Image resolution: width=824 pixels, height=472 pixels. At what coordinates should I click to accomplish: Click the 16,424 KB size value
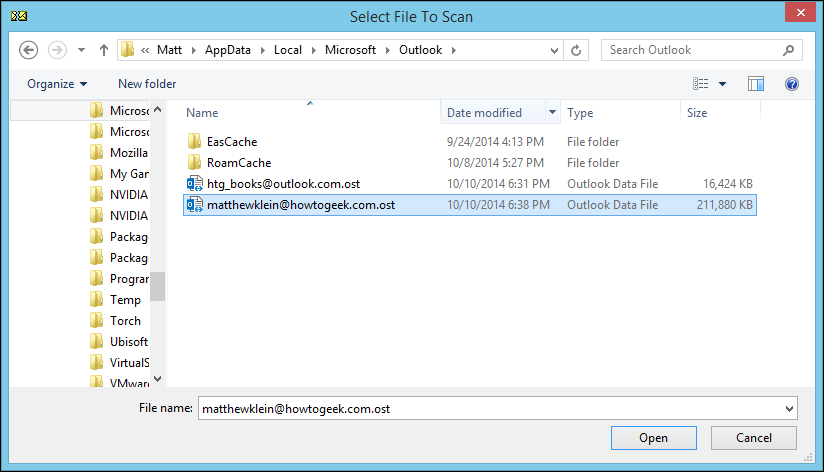click(x=728, y=184)
